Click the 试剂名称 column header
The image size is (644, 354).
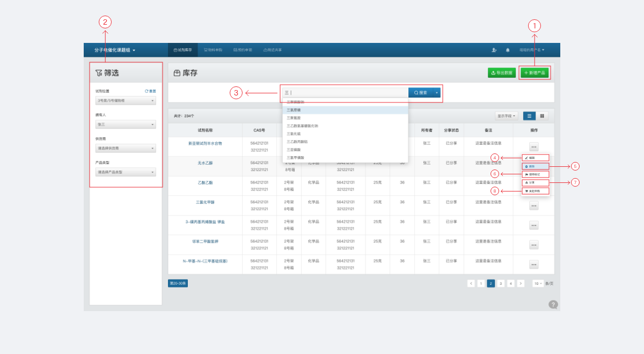coord(205,130)
